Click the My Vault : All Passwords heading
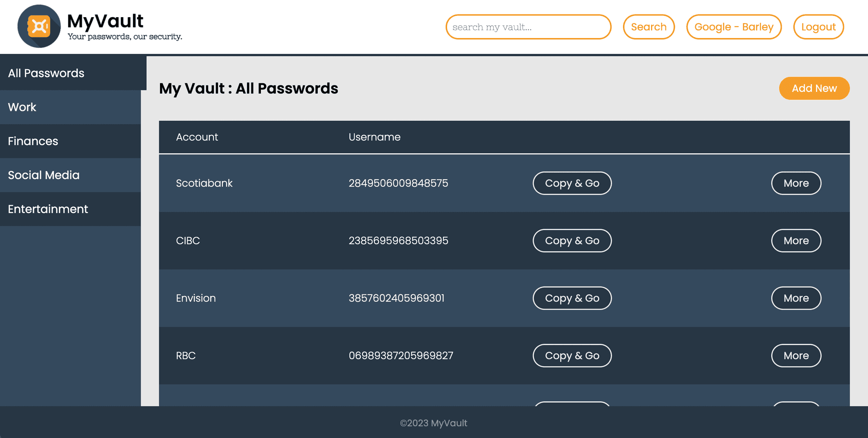The height and width of the screenshot is (438, 868). [x=248, y=89]
